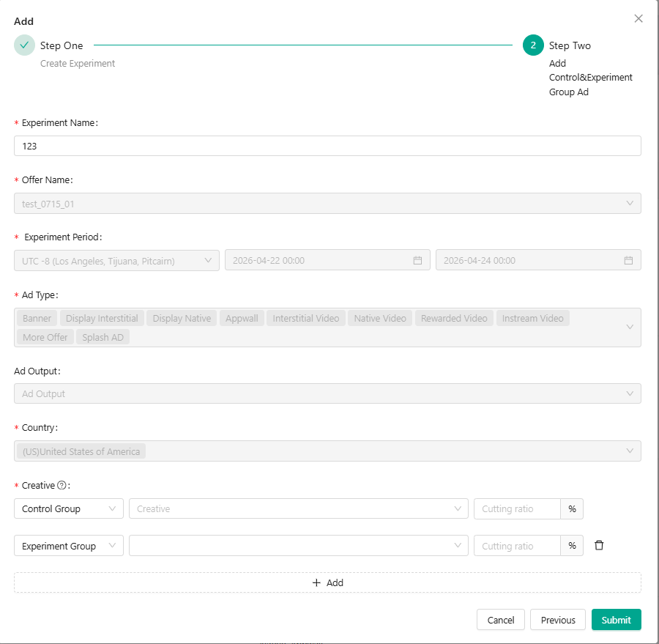Click the Step One label
The height and width of the screenshot is (644, 659).
tap(62, 45)
